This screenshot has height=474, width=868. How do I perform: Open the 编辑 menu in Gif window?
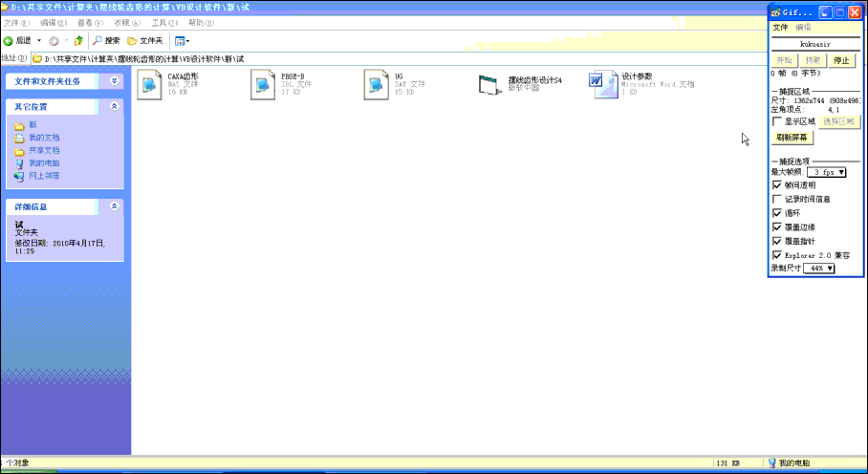[x=803, y=27]
